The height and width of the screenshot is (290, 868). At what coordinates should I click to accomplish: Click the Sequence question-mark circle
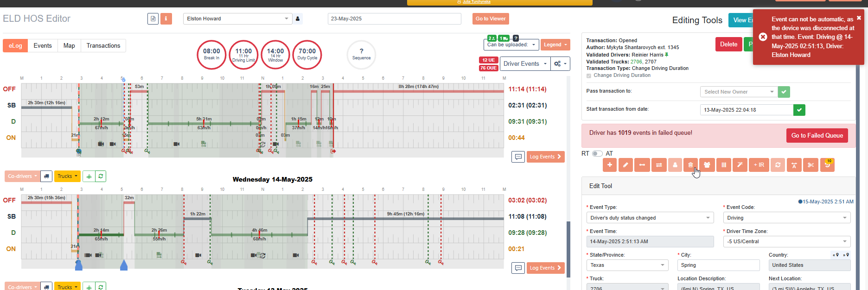coord(361,55)
